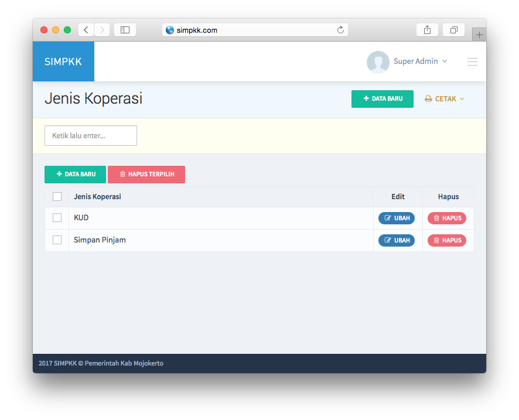The height and width of the screenshot is (420, 519).
Task: Show all tabs overview icon
Action: [453, 30]
